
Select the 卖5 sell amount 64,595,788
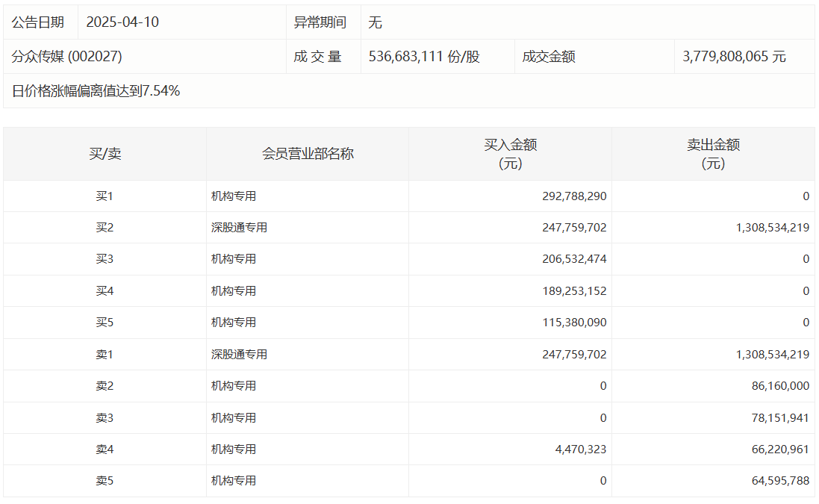(x=778, y=481)
